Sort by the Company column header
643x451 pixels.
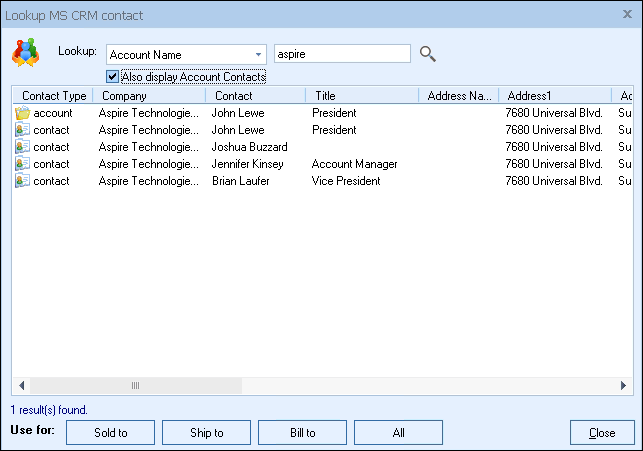tap(148, 96)
